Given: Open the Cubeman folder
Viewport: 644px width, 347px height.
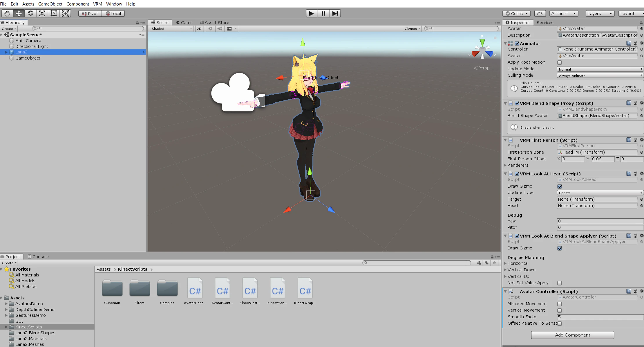Looking at the screenshot, I should pos(112,291).
